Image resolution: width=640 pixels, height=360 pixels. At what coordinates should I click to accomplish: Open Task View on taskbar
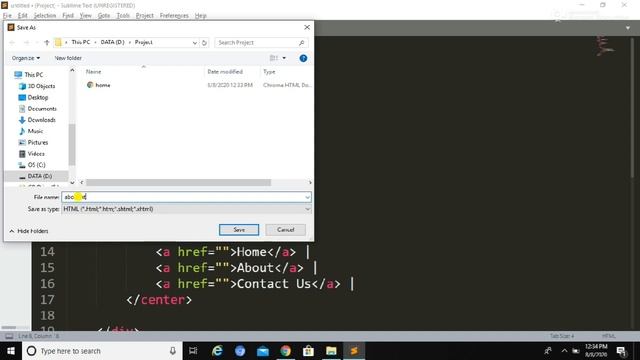pyautogui.click(x=193, y=351)
